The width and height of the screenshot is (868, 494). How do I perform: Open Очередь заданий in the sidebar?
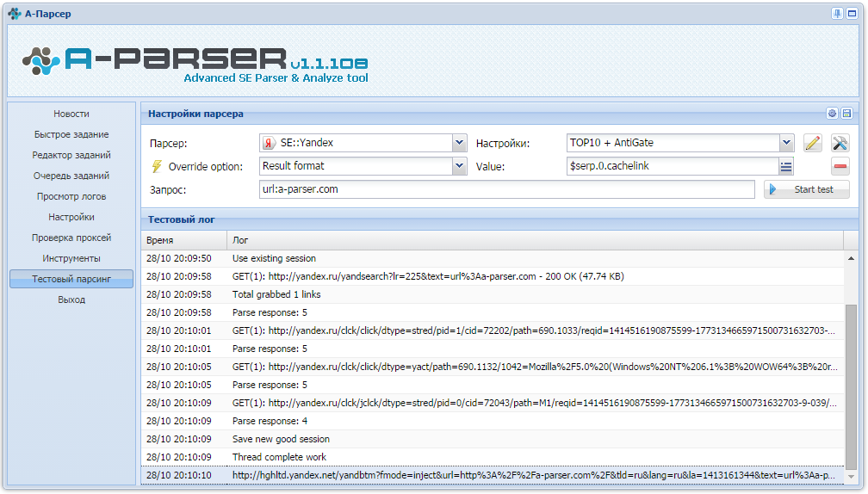pos(71,176)
